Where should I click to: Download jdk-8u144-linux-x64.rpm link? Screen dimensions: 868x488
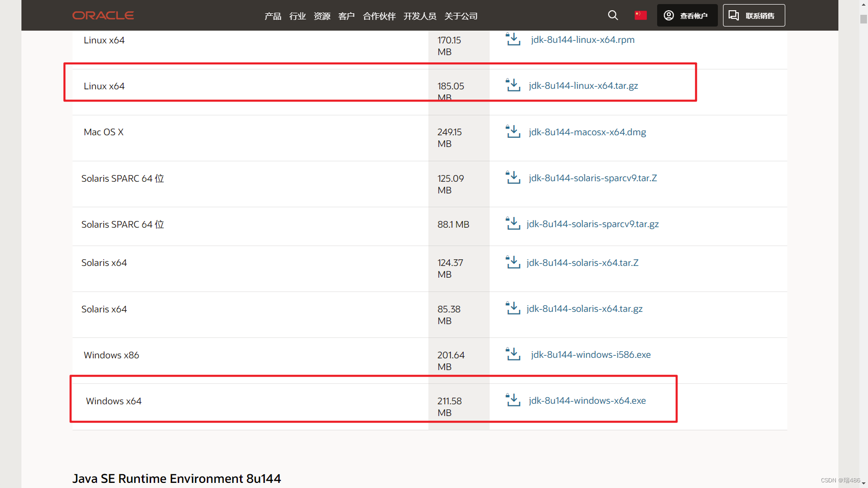point(583,40)
